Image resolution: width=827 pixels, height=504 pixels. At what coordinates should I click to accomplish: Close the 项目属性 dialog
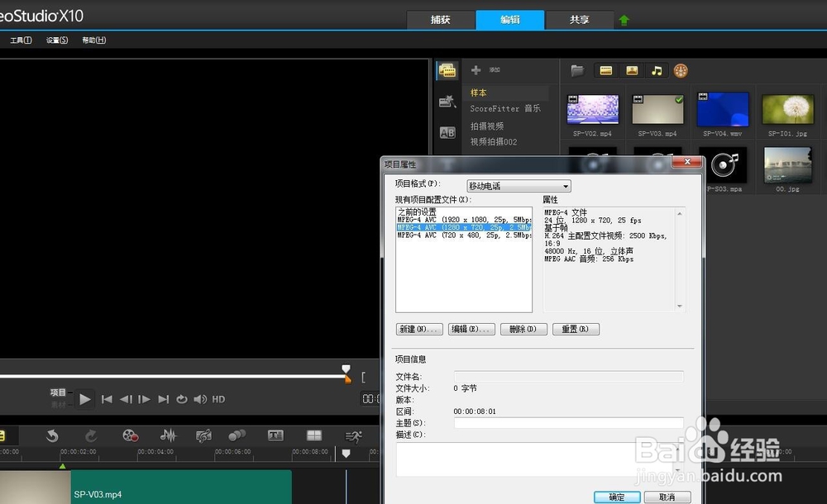[686, 162]
